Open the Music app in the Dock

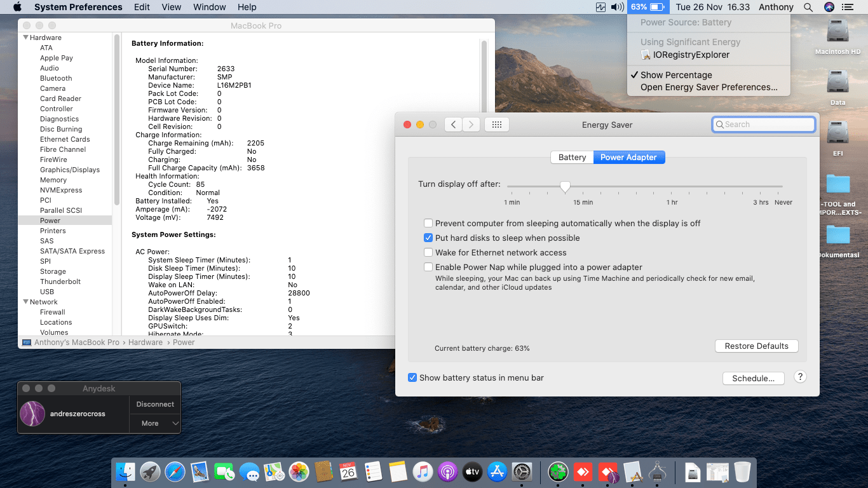(x=422, y=471)
